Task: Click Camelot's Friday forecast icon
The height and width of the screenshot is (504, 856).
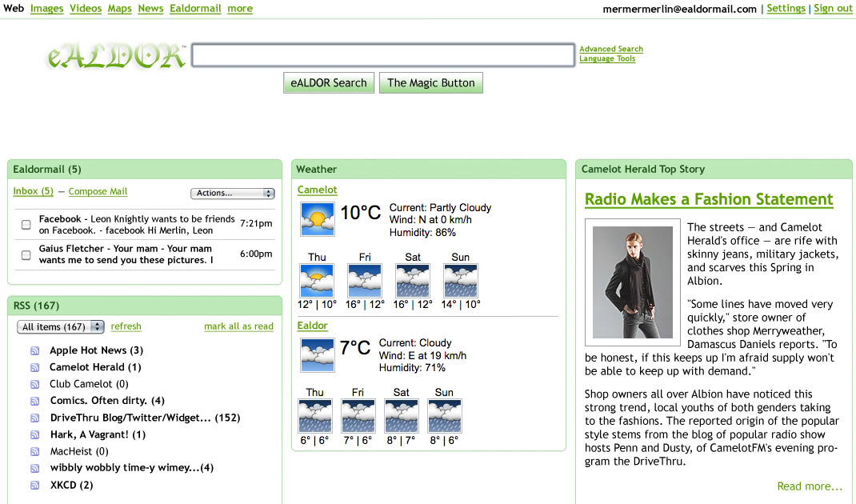Action: 365,281
